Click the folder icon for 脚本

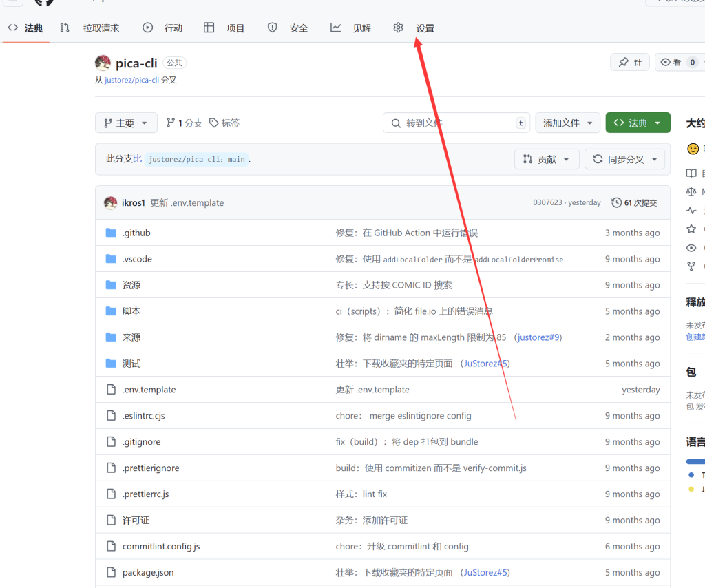pos(111,311)
